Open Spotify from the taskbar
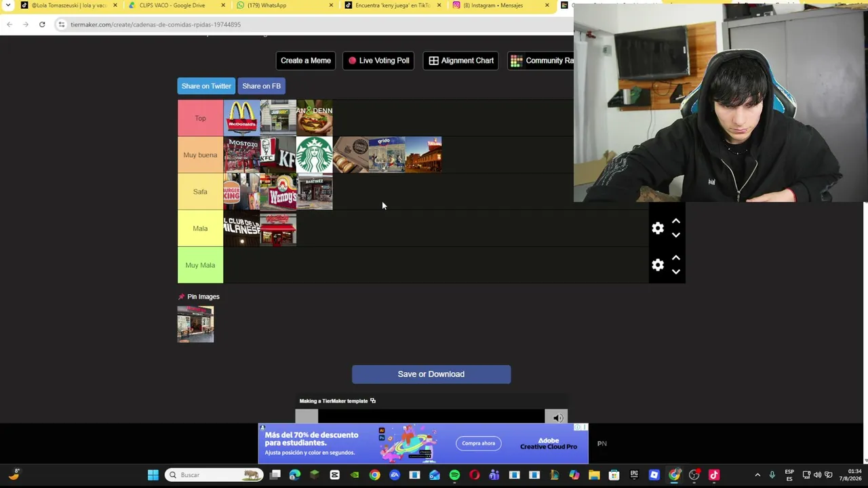 click(x=454, y=475)
